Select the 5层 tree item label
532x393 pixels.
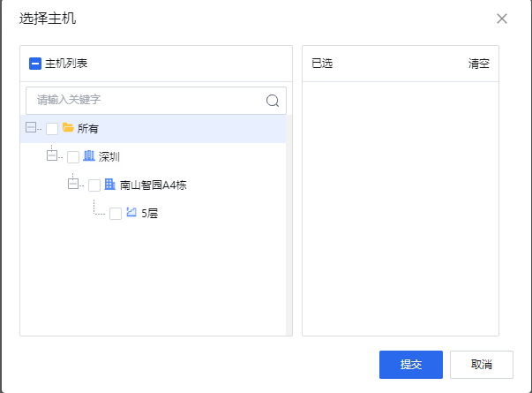[149, 214]
